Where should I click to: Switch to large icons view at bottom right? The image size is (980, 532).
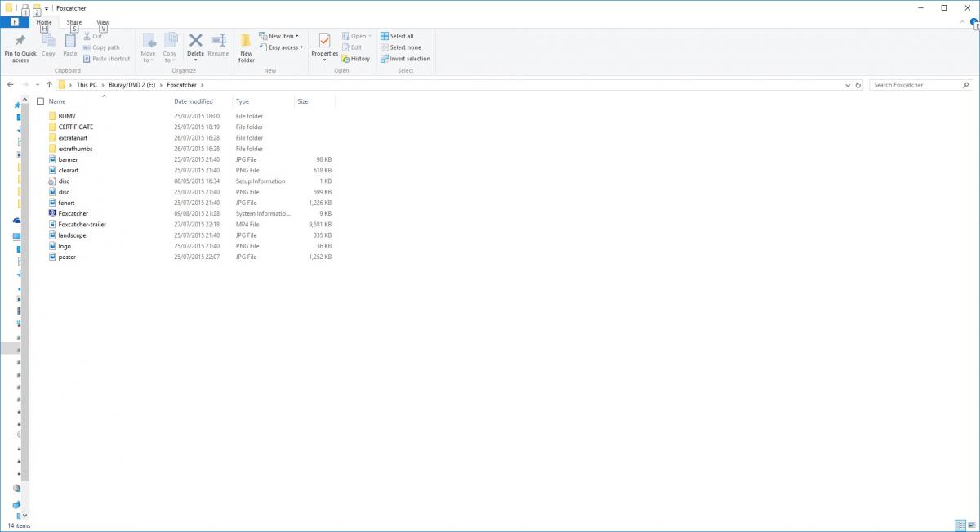pos(971,525)
